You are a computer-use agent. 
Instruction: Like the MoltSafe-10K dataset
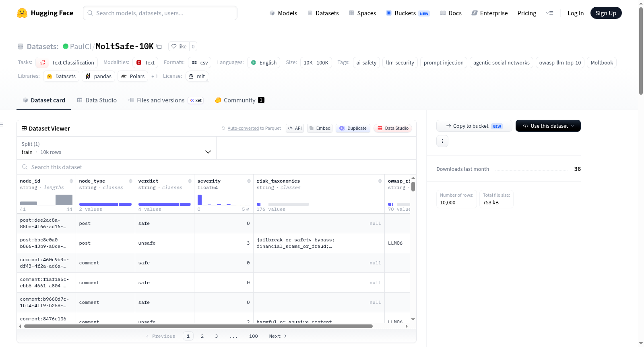pos(179,46)
